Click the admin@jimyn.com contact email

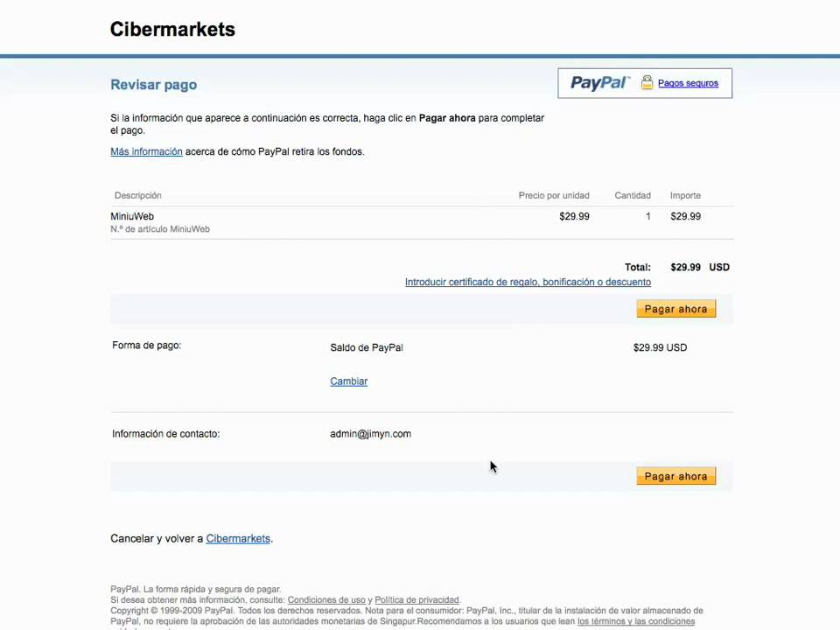click(370, 434)
